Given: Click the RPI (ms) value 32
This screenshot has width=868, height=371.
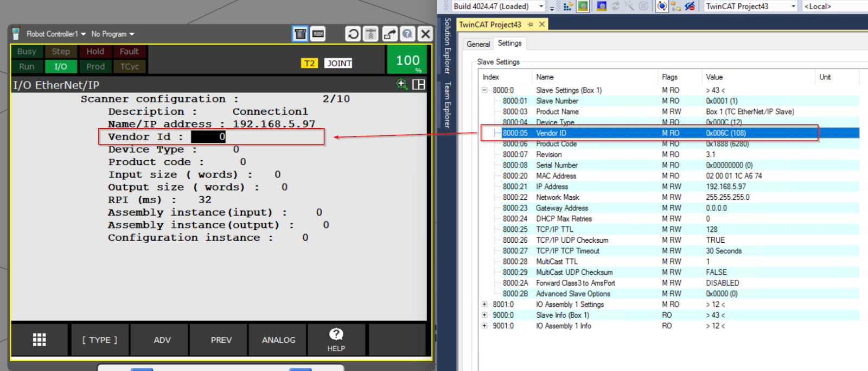Looking at the screenshot, I should pos(205,199).
